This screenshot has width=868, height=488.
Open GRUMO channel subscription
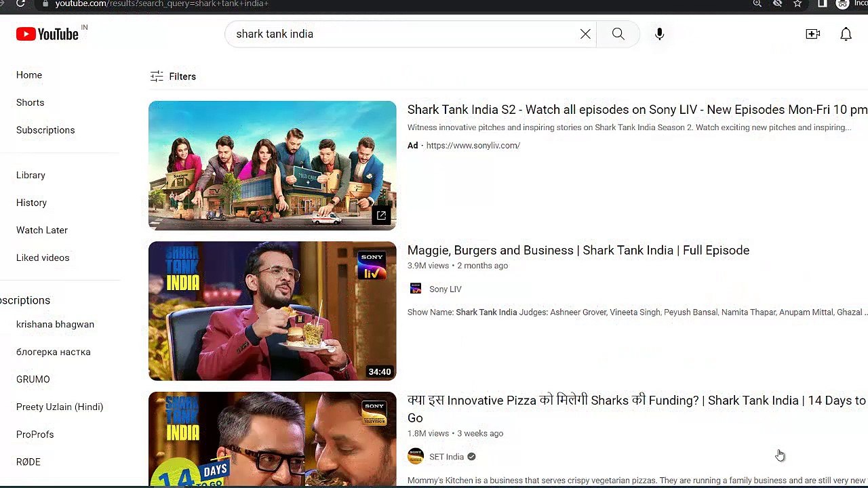tap(33, 380)
